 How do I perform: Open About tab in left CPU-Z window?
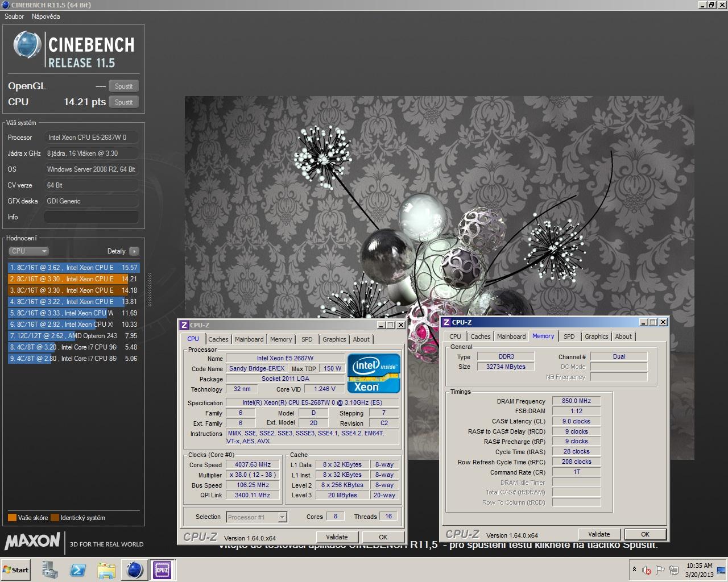tap(361, 339)
